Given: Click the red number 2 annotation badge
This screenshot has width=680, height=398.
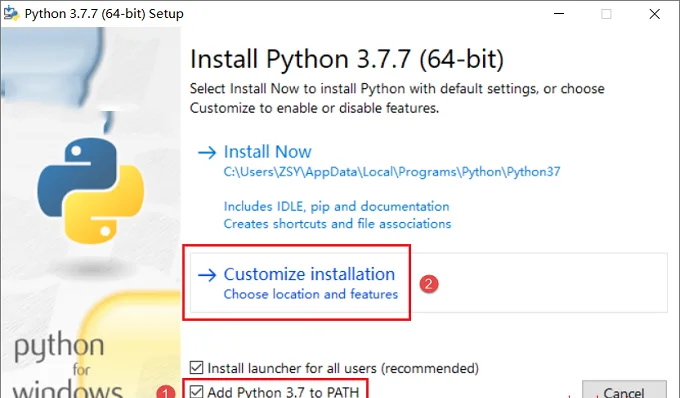Looking at the screenshot, I should point(429,284).
